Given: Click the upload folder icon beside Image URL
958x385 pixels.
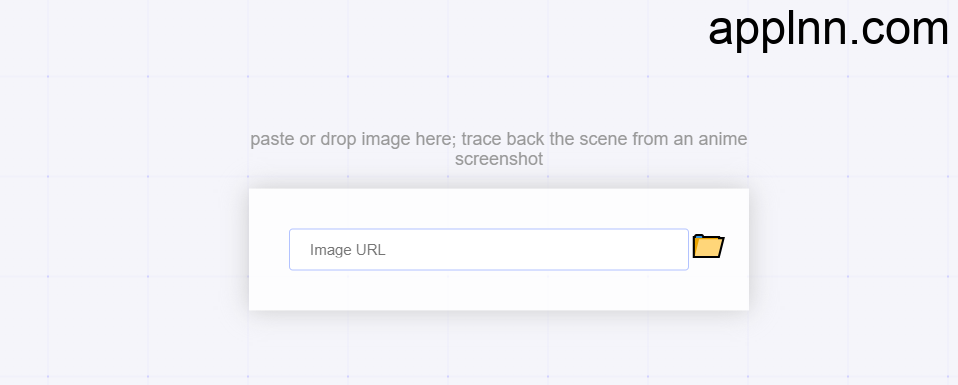Looking at the screenshot, I should (708, 246).
